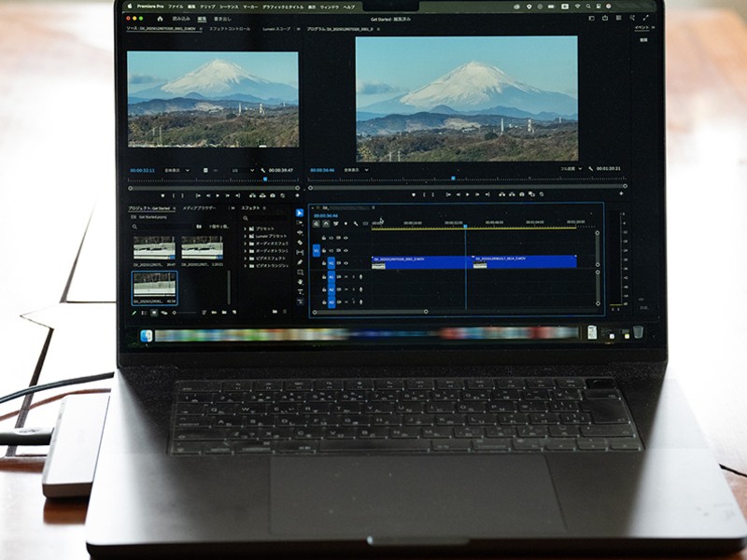This screenshot has height=560, width=747.
Task: Open the ファイル menu in the menu bar
Action: pyautogui.click(x=176, y=7)
